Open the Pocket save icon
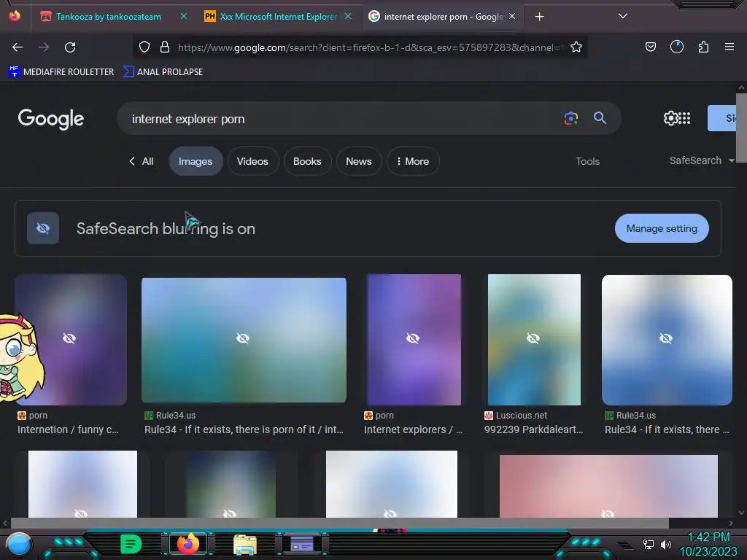This screenshot has height=560, width=747. coord(650,47)
